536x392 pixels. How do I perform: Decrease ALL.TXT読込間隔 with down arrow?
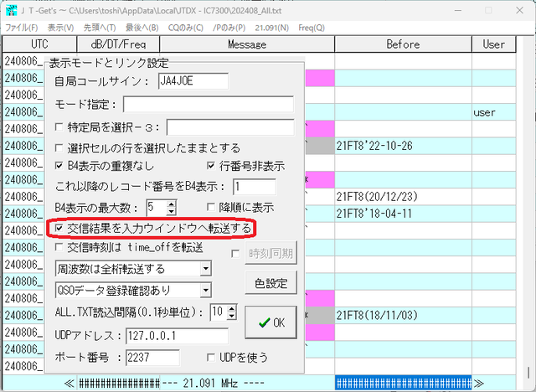click(x=232, y=316)
